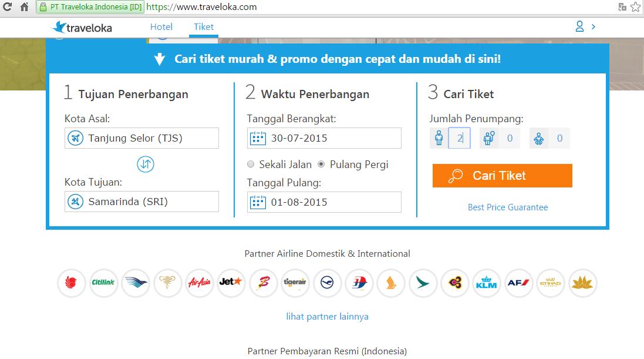Click the KLM airline logo
This screenshot has height=359, width=644.
[x=486, y=283]
